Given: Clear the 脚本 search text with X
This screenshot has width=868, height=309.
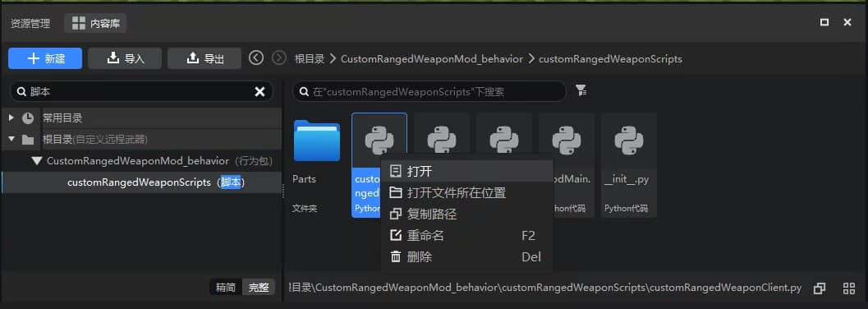Looking at the screenshot, I should (x=259, y=92).
